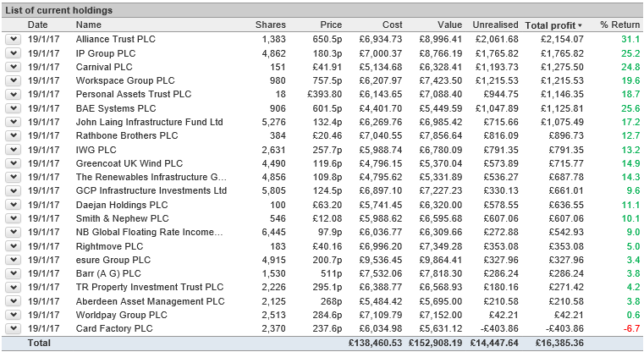Select Daejan Holdings PLC name

point(122,205)
